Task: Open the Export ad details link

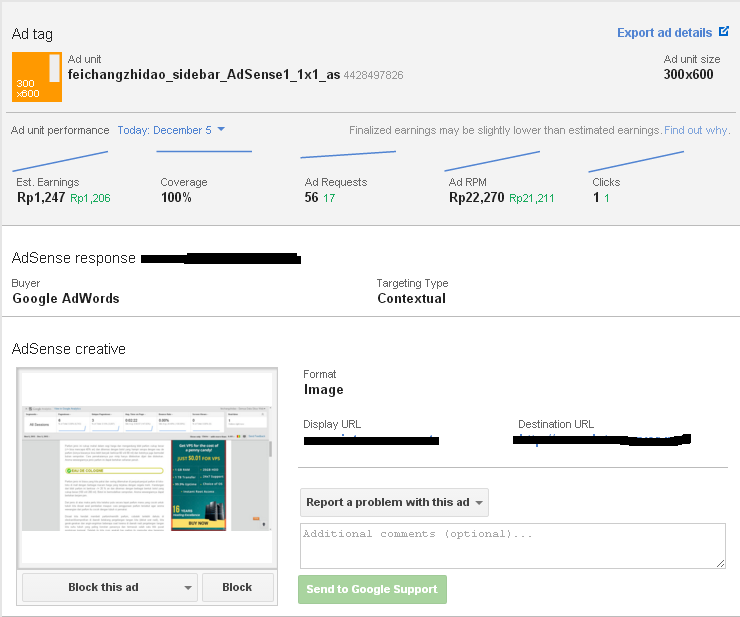Action: click(664, 33)
